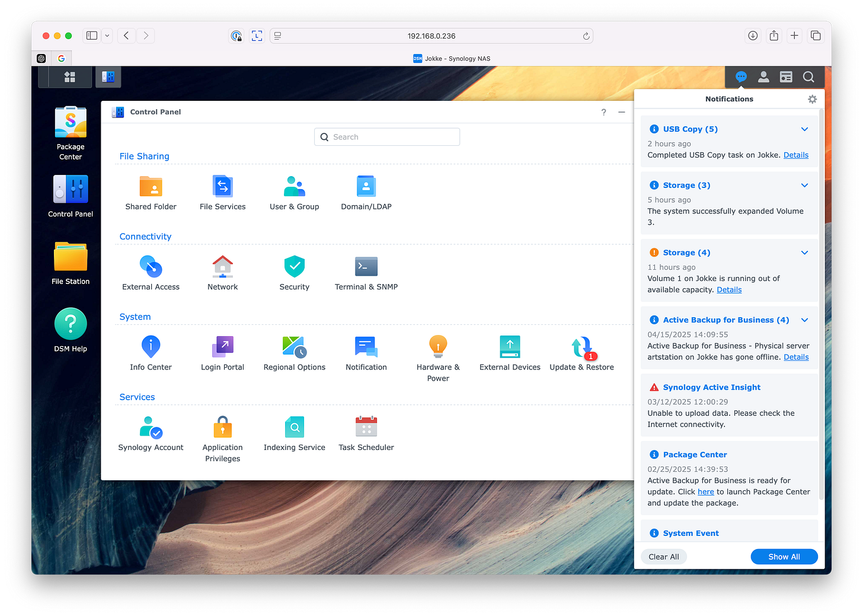Click Safari back button
Screen dimensions: 863x616
(x=126, y=36)
